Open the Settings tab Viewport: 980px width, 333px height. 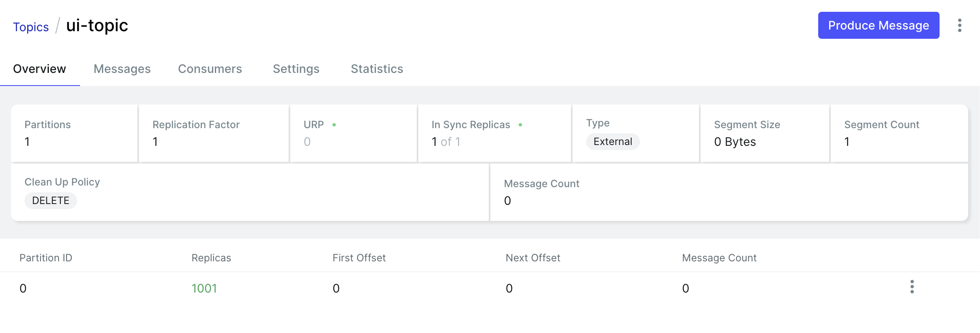[x=296, y=69]
